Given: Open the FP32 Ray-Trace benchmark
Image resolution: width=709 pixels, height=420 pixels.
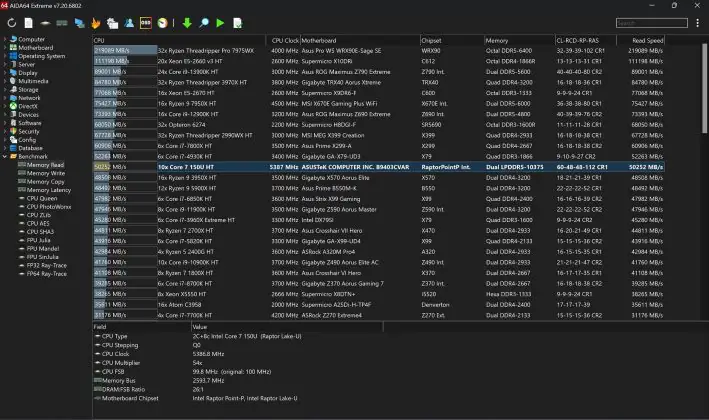Looking at the screenshot, I should point(47,265).
